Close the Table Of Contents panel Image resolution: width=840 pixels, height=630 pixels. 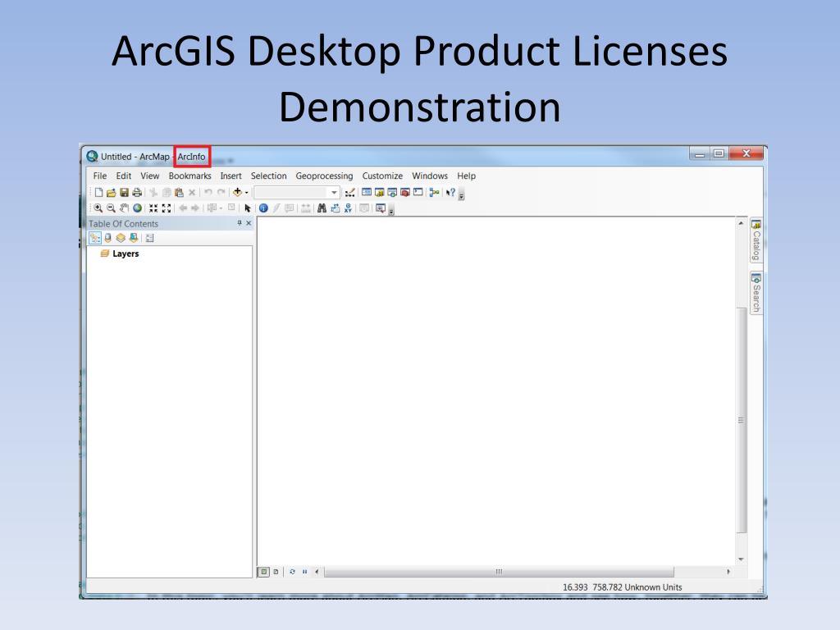click(249, 223)
